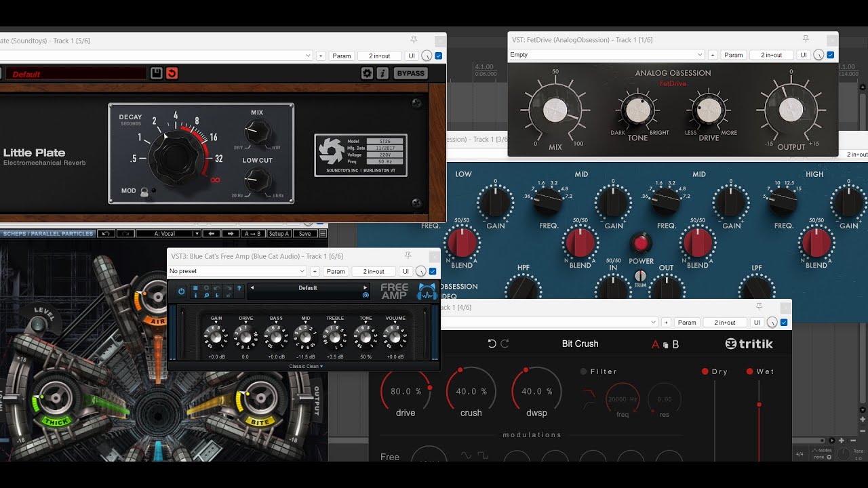This screenshot has width=868, height=488.
Task: Disable Bit Crush plugin enable checkbox
Action: click(784, 323)
